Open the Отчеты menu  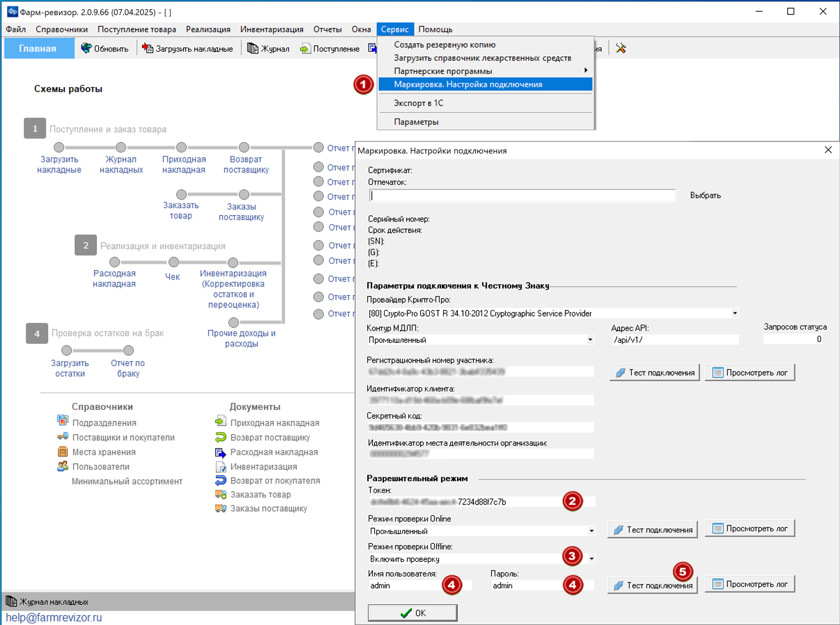(x=327, y=29)
